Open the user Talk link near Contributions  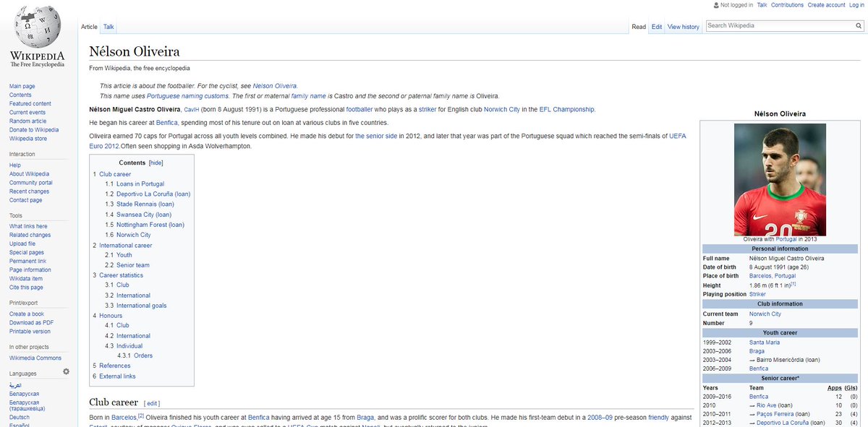coord(762,5)
